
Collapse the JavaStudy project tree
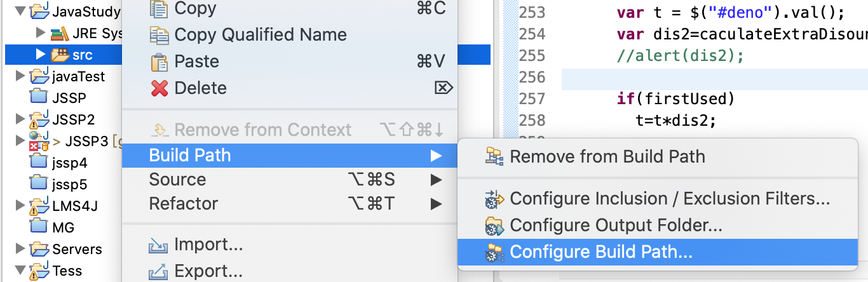(x=20, y=11)
